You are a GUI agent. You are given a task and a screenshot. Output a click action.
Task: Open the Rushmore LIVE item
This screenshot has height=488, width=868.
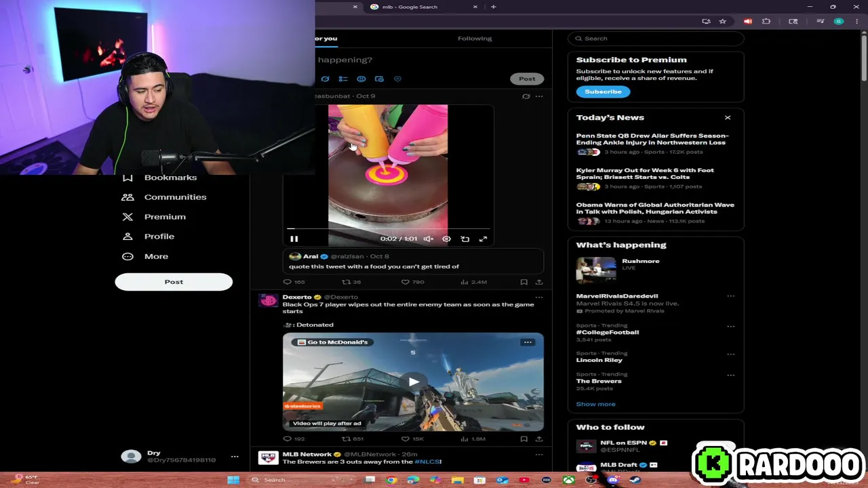[x=655, y=269]
